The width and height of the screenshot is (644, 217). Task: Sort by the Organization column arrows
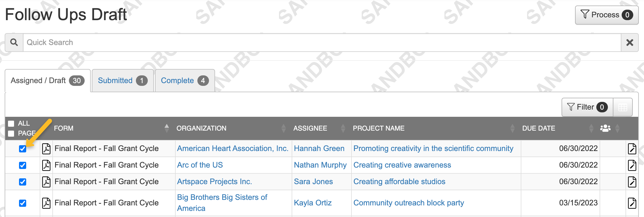283,128
